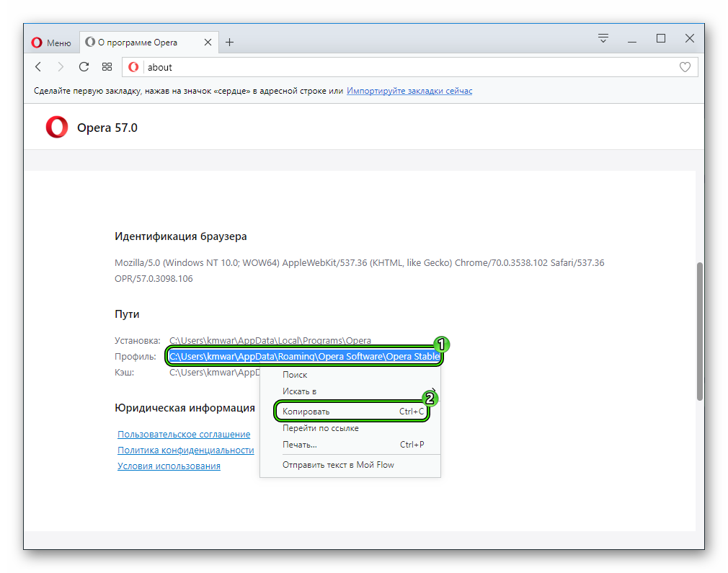Click the Opera icon in address bar
This screenshot has width=728, height=573.
pyautogui.click(x=133, y=67)
